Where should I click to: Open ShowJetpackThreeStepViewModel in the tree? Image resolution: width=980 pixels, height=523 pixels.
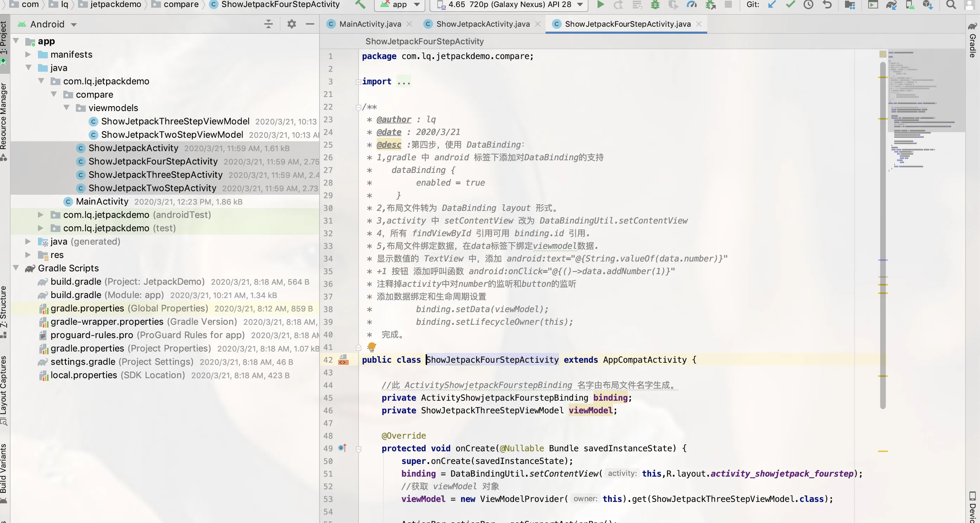[175, 121]
